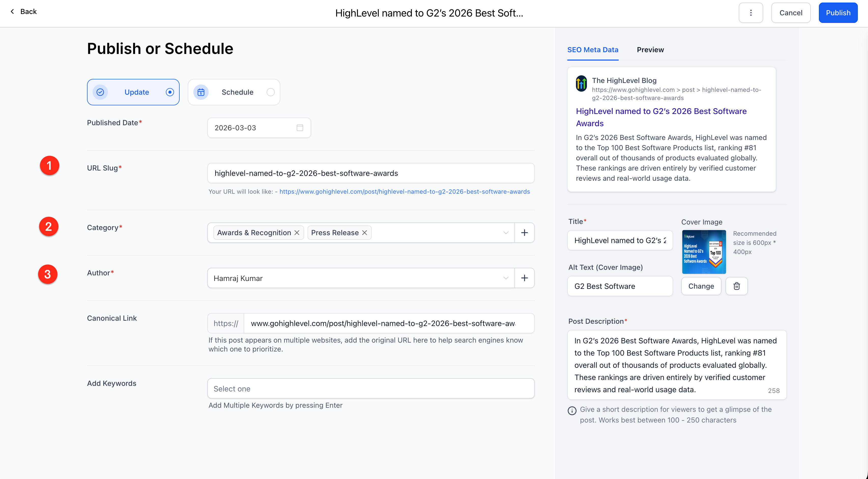Publish the blog post
This screenshot has width=868, height=479.
coord(838,12)
